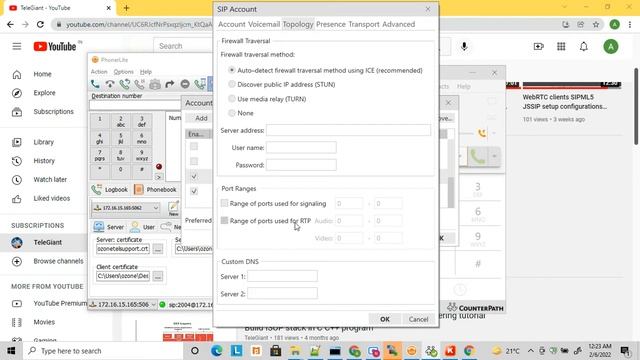Expand the 172.16.15.165:5062 profile dropdown
The width and height of the screenshot is (640, 360).
pos(156,208)
